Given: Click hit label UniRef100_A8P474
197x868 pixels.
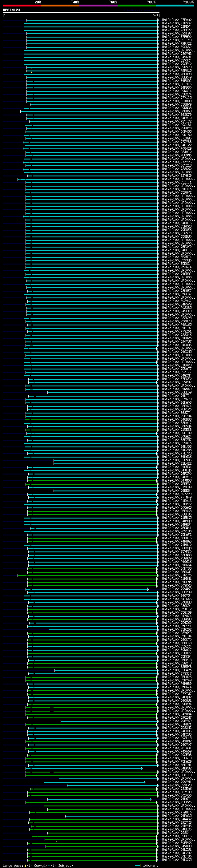Looking at the screenshot, I should click(x=176, y=406).
